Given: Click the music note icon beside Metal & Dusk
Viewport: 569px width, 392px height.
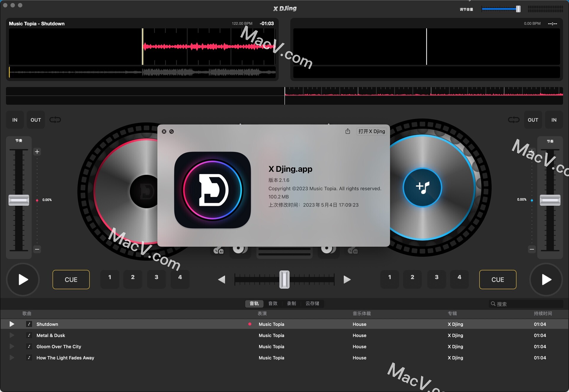Looking at the screenshot, I should pyautogui.click(x=29, y=335).
